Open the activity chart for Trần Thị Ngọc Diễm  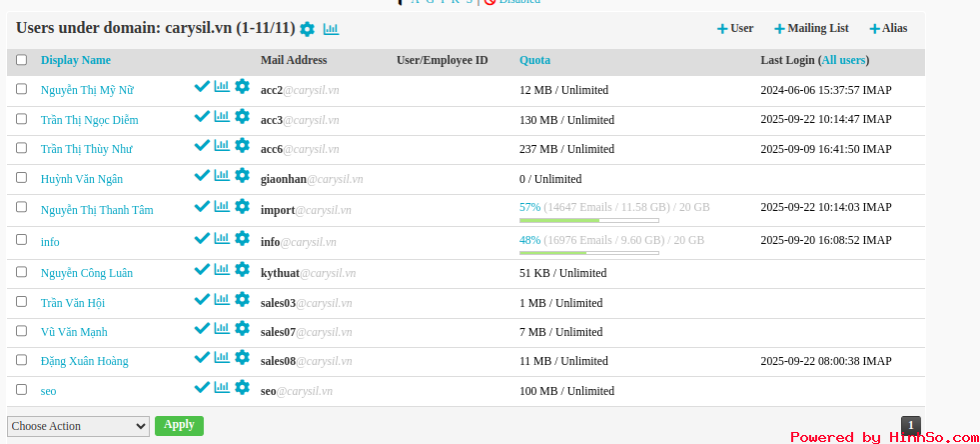(x=222, y=117)
